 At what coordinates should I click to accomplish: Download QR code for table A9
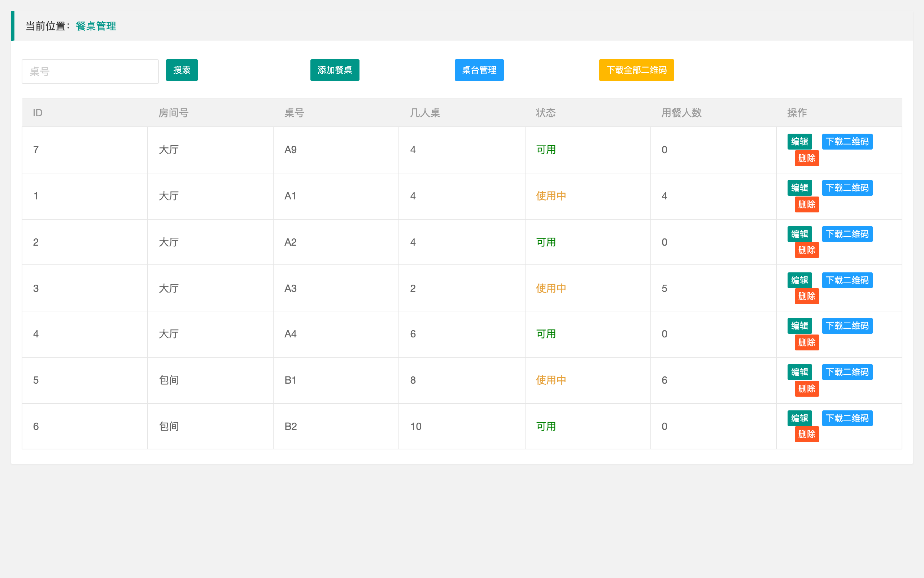point(847,142)
